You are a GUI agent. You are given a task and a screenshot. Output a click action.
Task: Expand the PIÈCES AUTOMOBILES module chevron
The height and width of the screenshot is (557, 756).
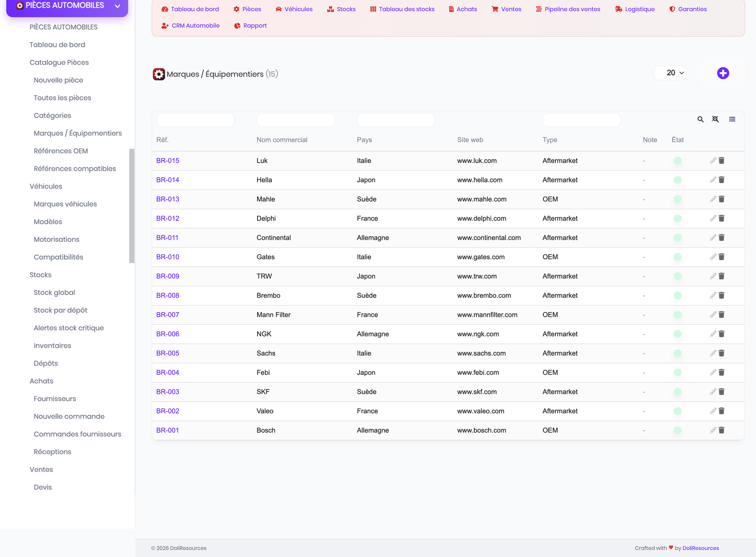117,6
